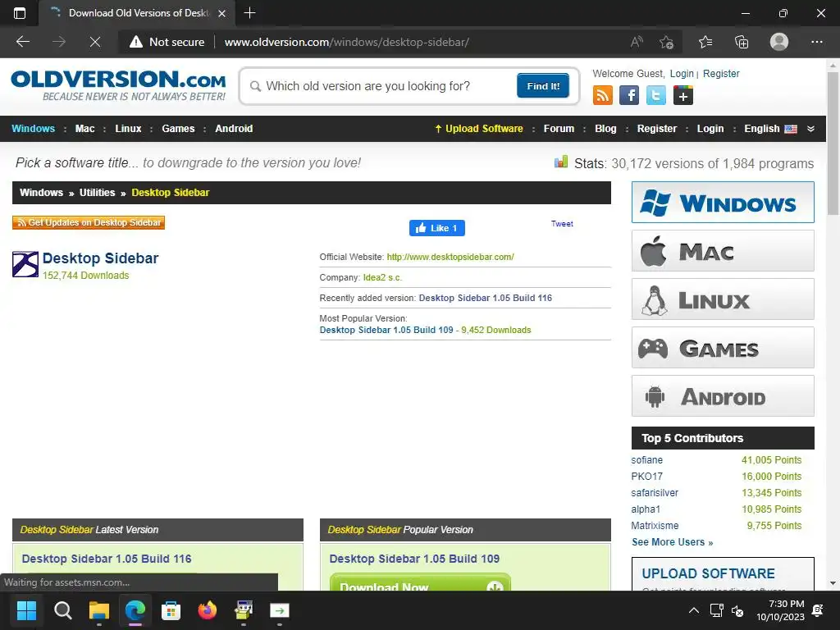Click Upload Software in nav bar

[x=479, y=129]
